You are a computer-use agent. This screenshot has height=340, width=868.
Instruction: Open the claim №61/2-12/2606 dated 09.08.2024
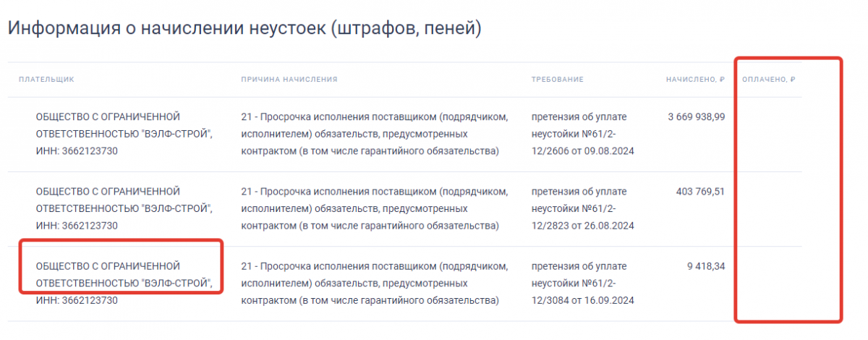[x=582, y=134]
